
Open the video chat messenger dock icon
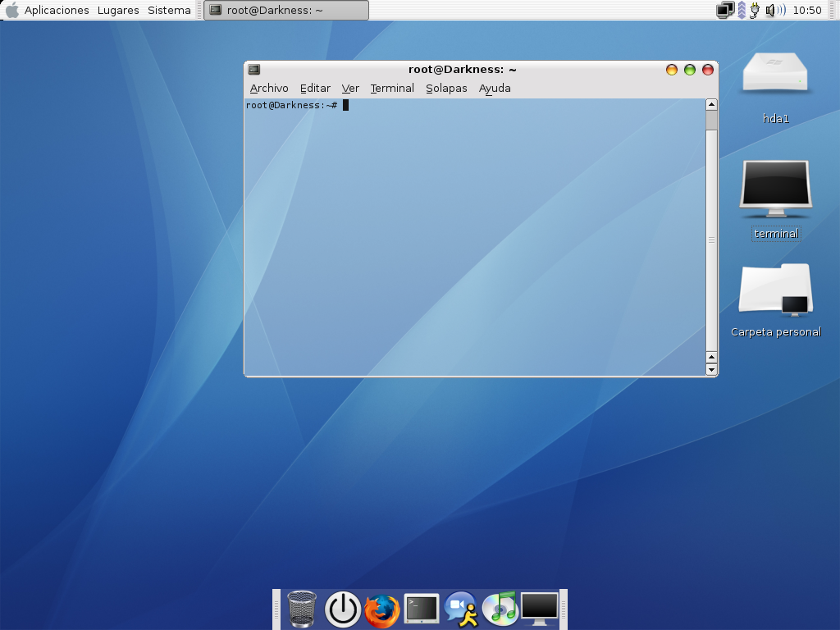click(x=461, y=609)
